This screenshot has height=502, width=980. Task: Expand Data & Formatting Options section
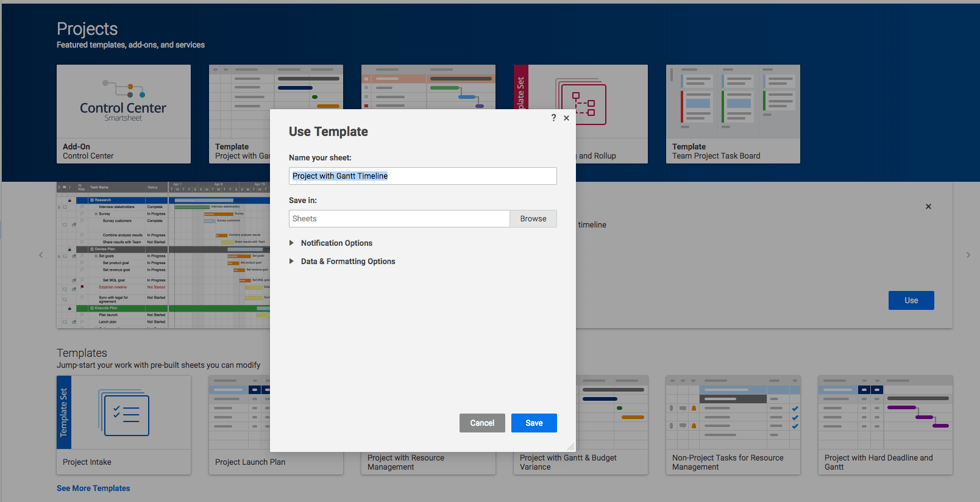coord(347,261)
